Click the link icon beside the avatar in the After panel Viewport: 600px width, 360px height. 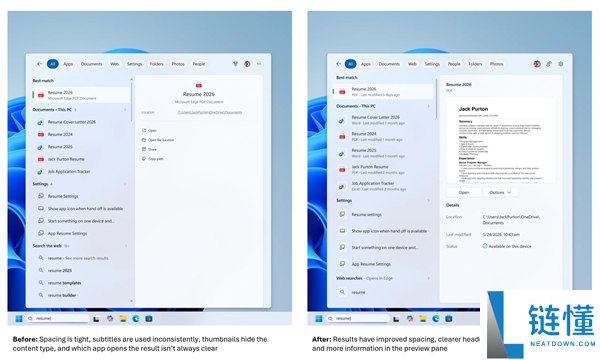pyautogui.click(x=549, y=64)
